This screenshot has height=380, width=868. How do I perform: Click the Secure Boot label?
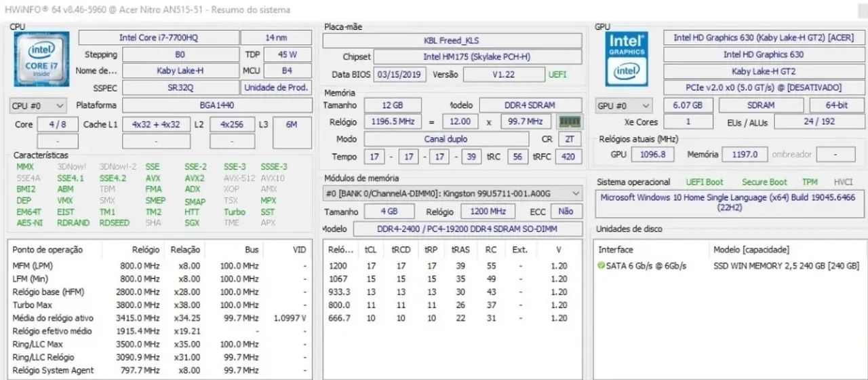point(764,182)
